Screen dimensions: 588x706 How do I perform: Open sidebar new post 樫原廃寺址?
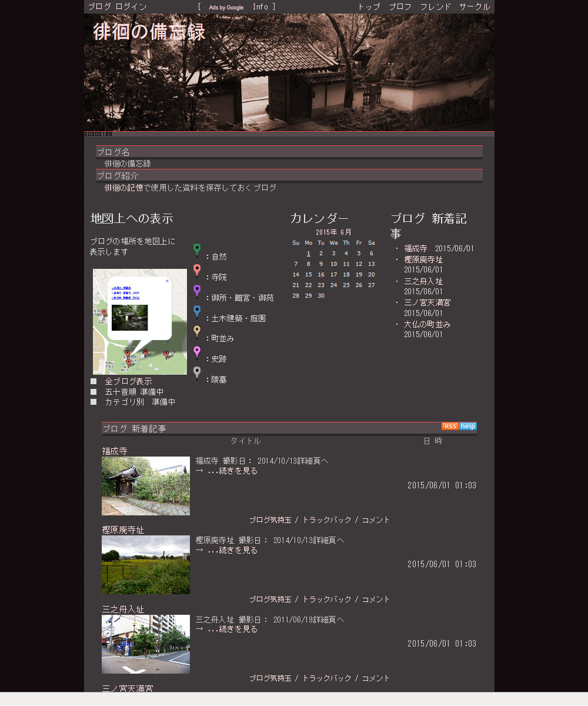tap(423, 259)
